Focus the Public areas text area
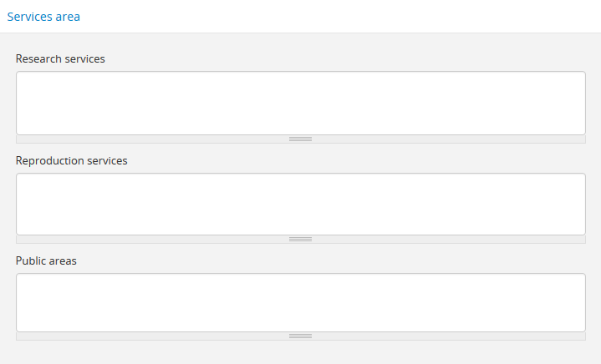The width and height of the screenshot is (601, 364). point(300,302)
